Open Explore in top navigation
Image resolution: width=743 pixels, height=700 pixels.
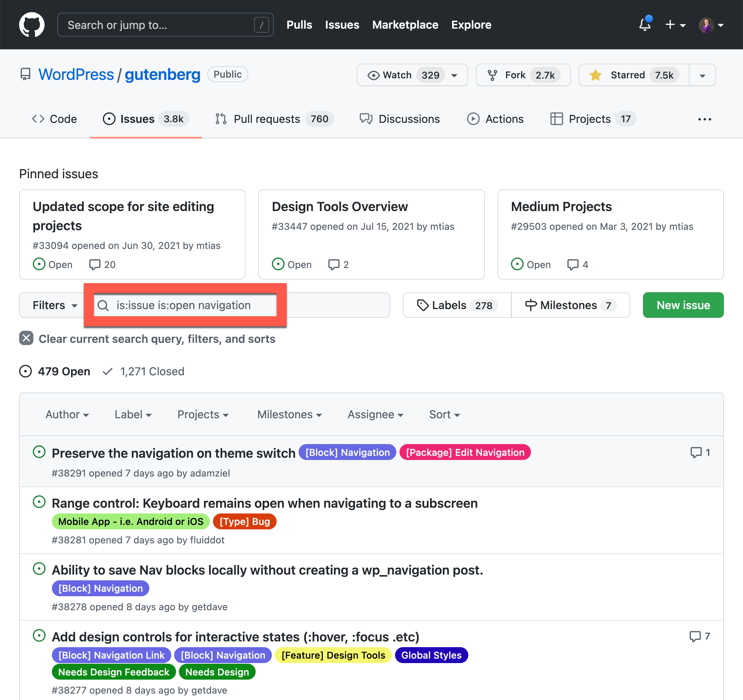pyautogui.click(x=471, y=25)
